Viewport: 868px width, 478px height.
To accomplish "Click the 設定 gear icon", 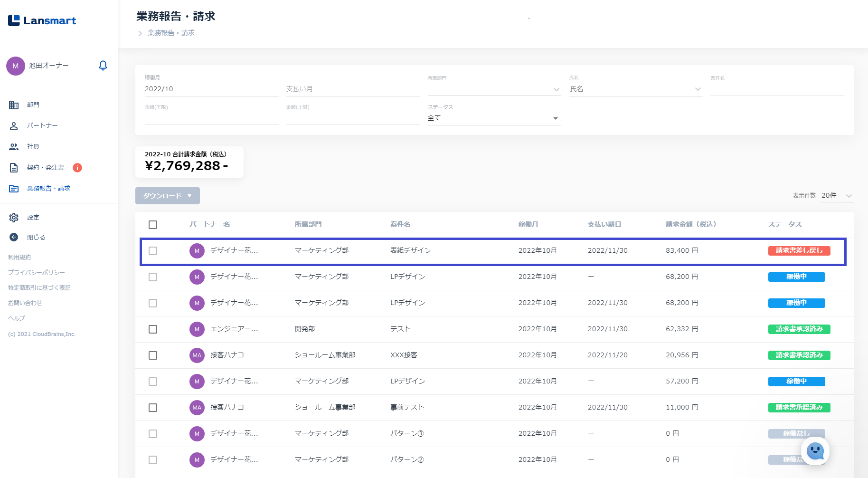I will tap(14, 218).
